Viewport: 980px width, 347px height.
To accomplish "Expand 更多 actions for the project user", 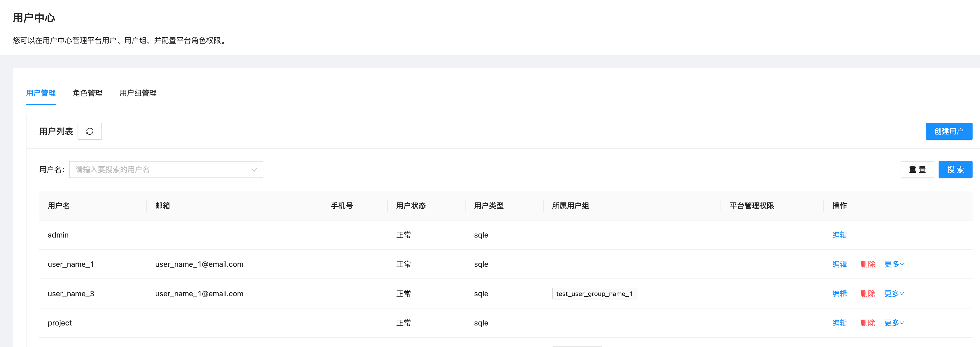I will (x=893, y=323).
